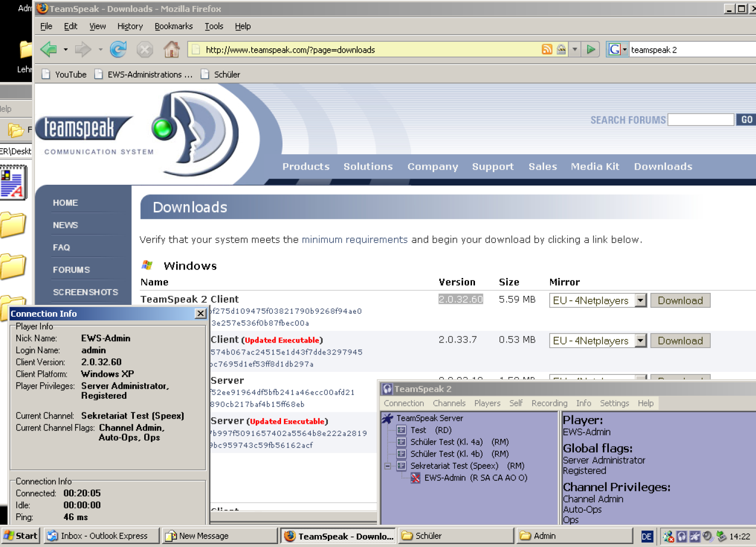Viewport: 756px width, 547px height.
Task: Select TeamSpeak Server root node
Action: click(429, 418)
